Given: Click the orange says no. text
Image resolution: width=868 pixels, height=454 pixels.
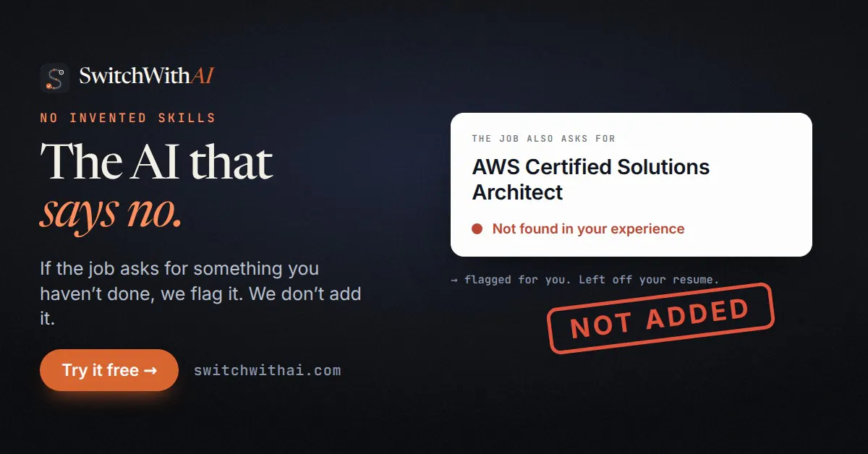Looking at the screenshot, I should point(111,213).
